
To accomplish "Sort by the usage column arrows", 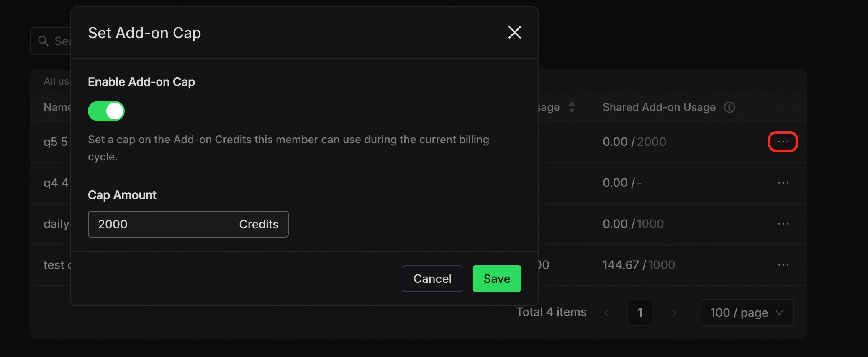I will pyautogui.click(x=572, y=107).
